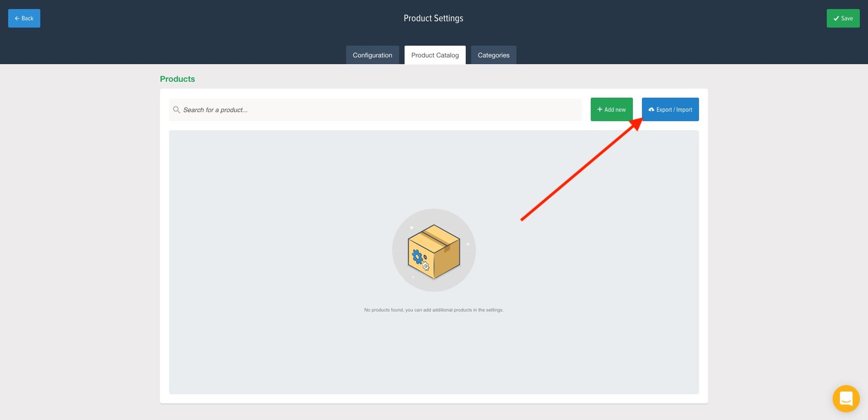Open the orange chat support widget
The height and width of the screenshot is (420, 868).
point(846,399)
